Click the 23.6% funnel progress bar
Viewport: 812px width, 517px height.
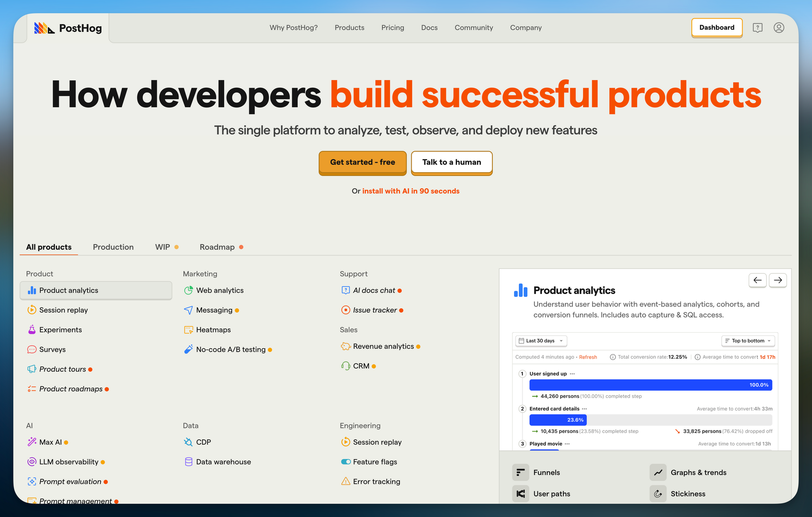point(558,420)
